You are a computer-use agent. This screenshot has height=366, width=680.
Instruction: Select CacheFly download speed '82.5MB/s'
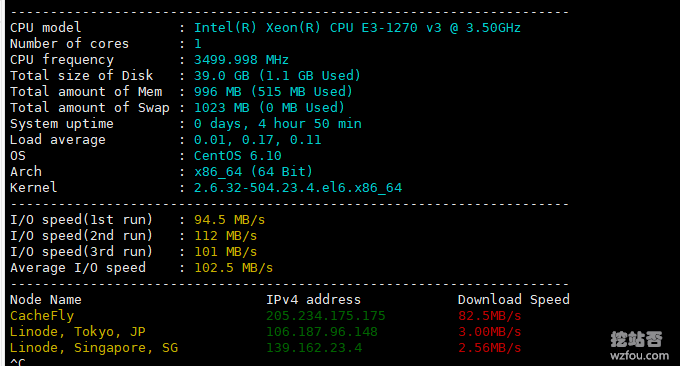490,316
